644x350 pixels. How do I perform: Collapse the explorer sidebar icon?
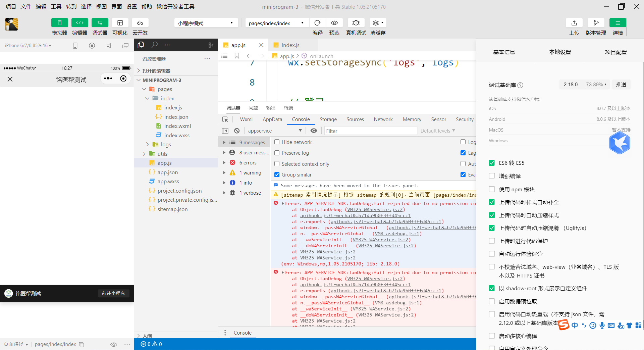[x=211, y=45]
